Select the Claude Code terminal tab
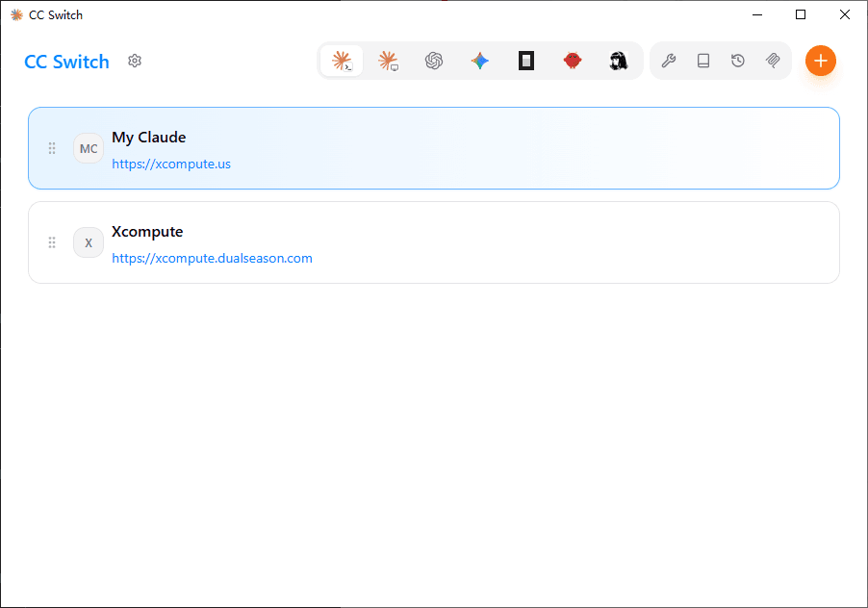Image resolution: width=868 pixels, height=608 pixels. point(342,61)
